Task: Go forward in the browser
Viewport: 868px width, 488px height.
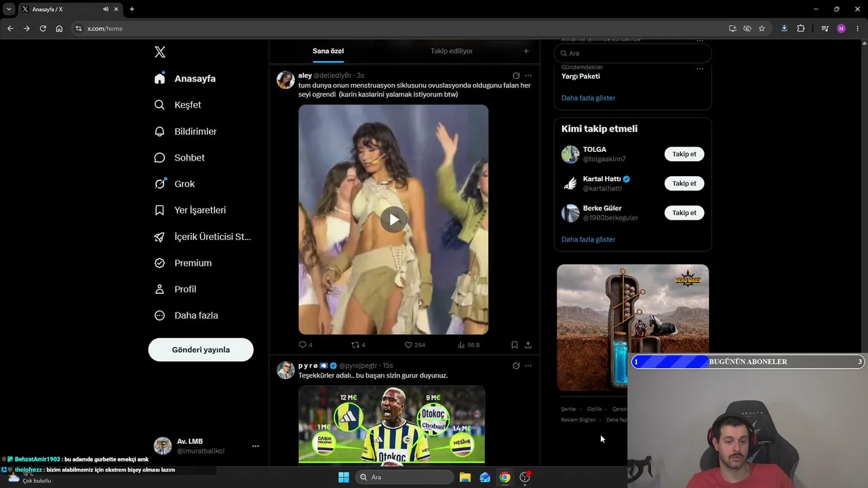Action: tap(26, 28)
